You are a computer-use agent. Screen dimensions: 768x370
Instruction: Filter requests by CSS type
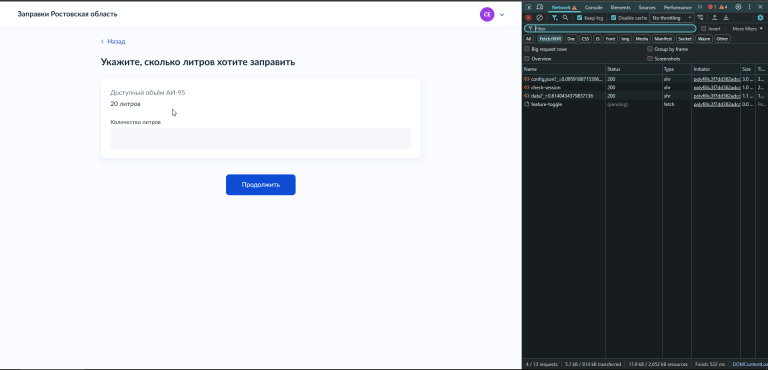click(585, 39)
